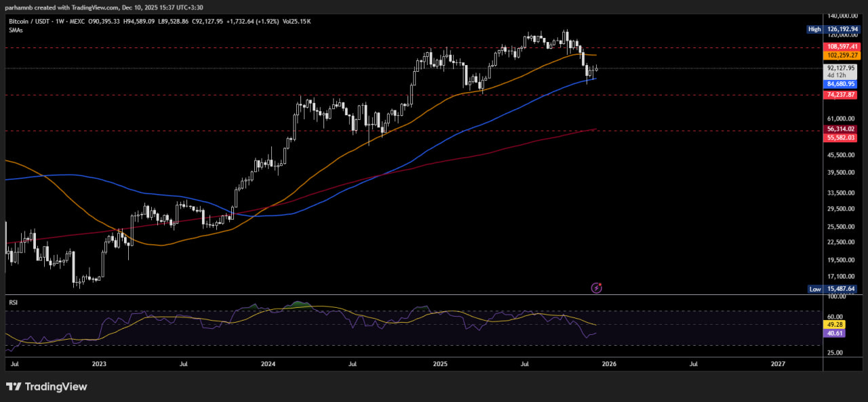Click the 2027 label on time axis

coord(778,364)
